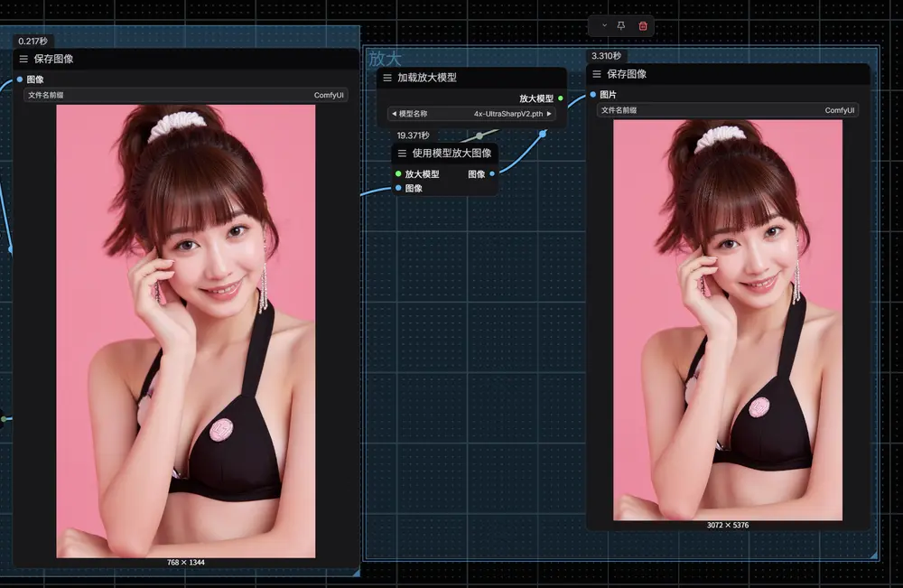The height and width of the screenshot is (588, 903).
Task: Open the left 保存图像 node hamburger menu
Action: (23, 59)
